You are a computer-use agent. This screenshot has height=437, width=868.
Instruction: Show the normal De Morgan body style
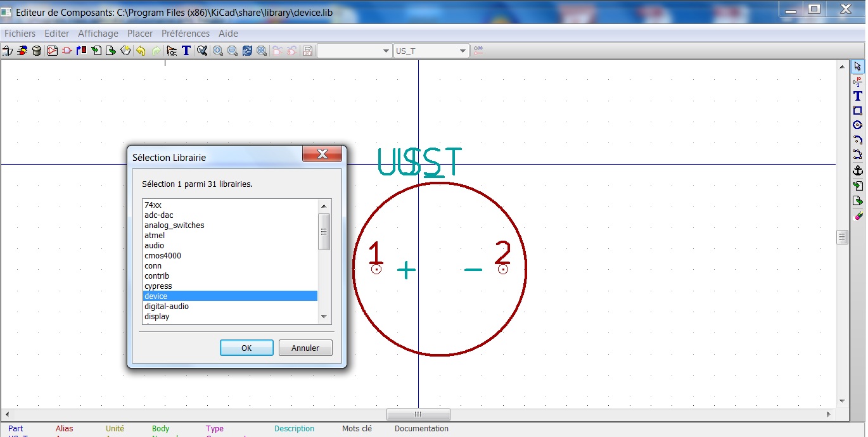[278, 51]
